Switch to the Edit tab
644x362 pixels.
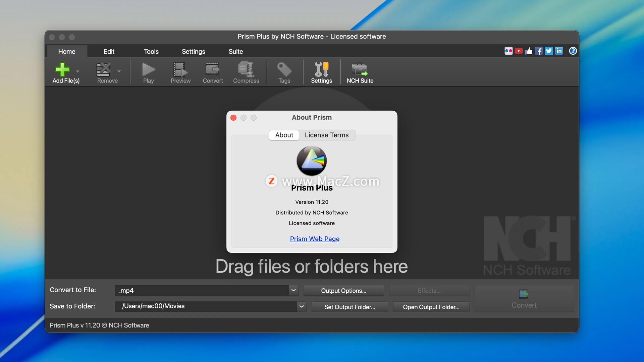[109, 51]
